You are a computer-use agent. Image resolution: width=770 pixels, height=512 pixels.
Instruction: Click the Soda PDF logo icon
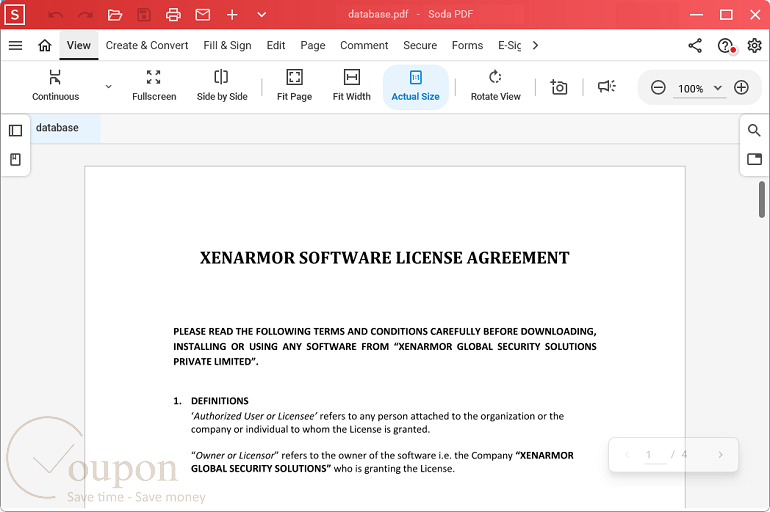click(x=15, y=15)
